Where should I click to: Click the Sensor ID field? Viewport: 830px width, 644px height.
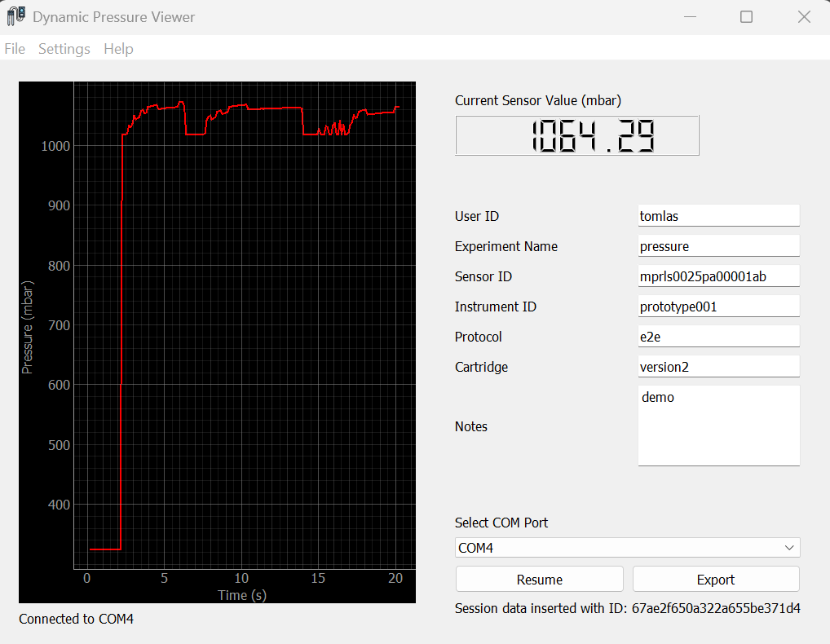[718, 276]
